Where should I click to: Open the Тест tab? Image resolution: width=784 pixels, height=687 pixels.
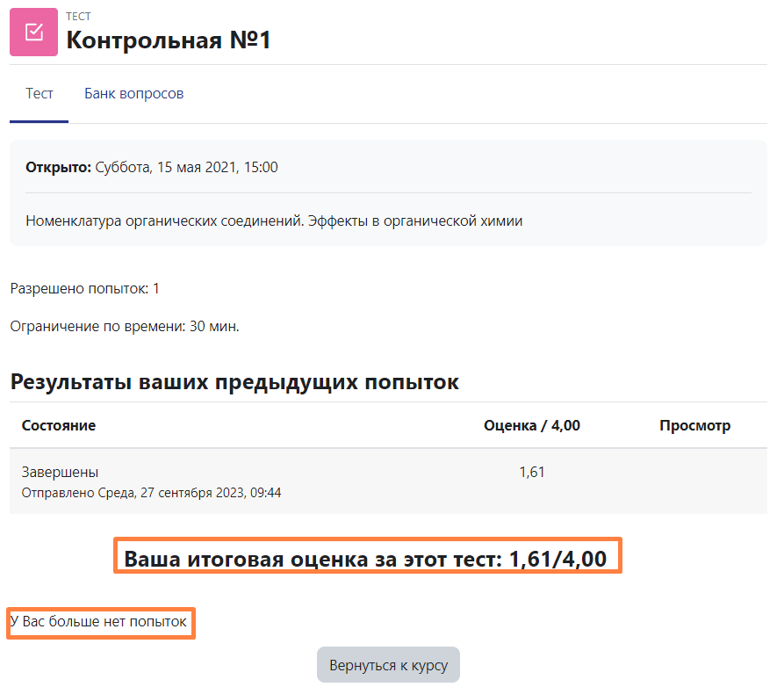[40, 94]
